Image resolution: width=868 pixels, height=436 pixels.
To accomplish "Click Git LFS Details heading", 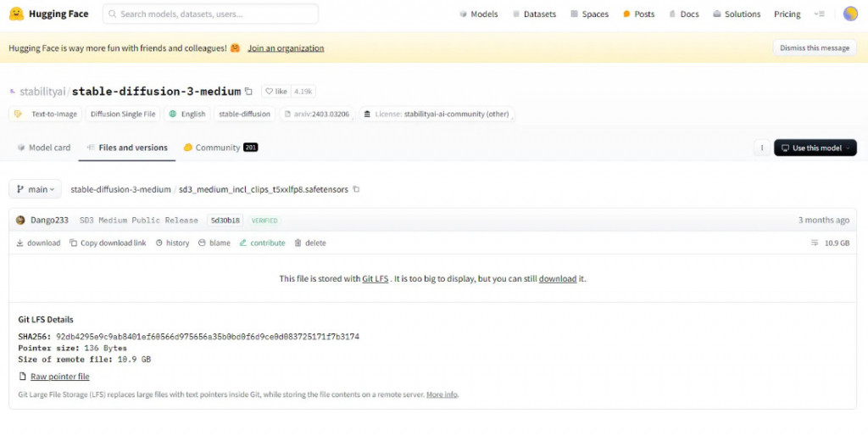I will tap(46, 320).
